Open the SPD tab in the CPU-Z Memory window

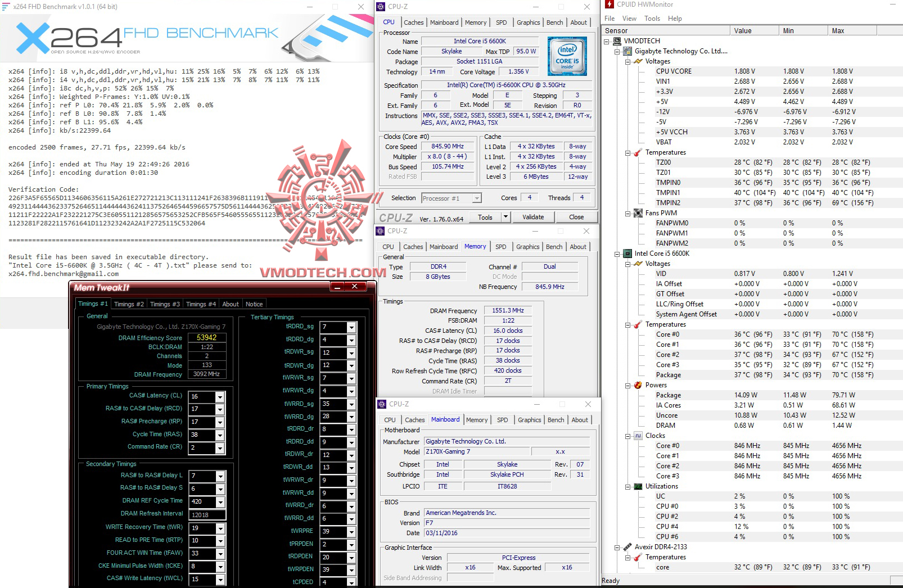coord(501,247)
